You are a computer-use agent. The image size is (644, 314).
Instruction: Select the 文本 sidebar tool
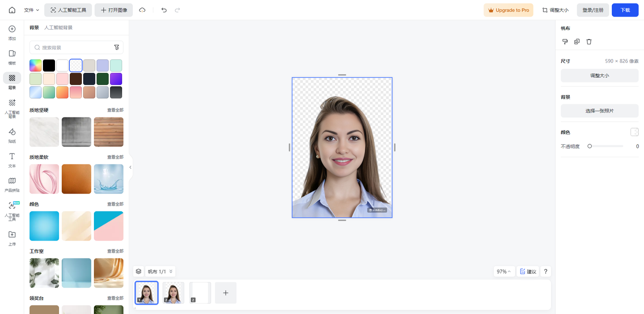[12, 160]
